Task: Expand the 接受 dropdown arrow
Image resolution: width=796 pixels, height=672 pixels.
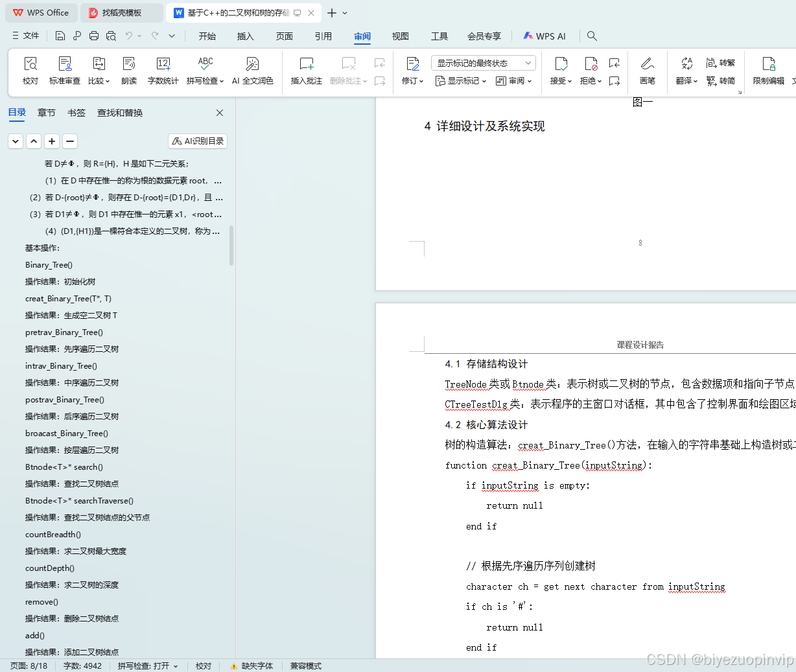Action: [x=570, y=82]
